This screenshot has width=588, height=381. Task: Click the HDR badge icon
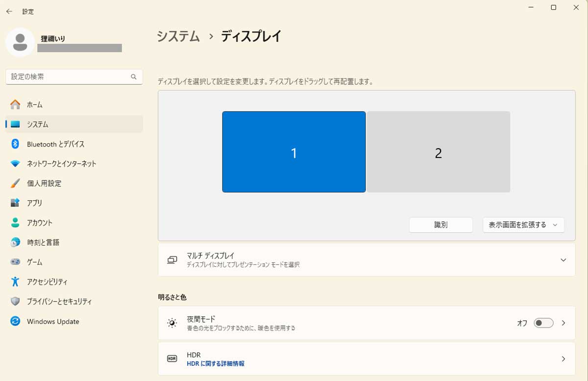[172, 359]
